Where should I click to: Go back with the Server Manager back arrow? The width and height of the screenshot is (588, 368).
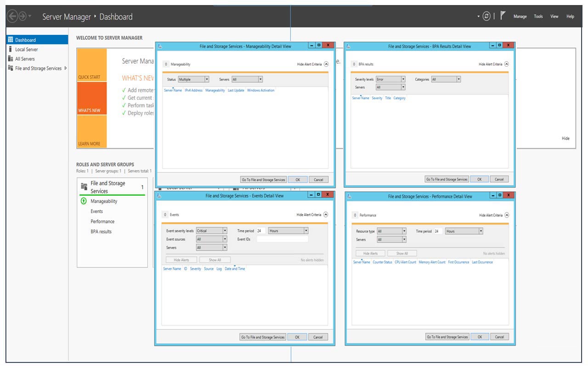(12, 17)
